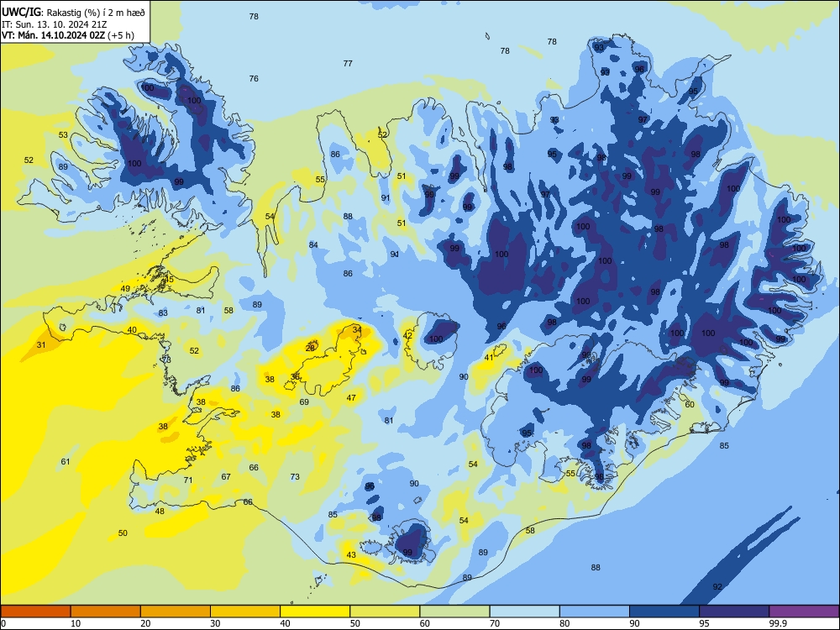Select the 30–40 amber legend swatch
Viewport: 840px width, 630px height.
coord(245,612)
